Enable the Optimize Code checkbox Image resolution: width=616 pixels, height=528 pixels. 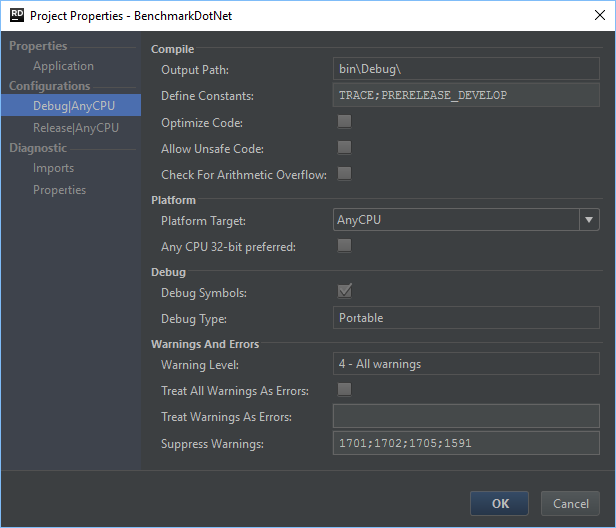tap(345, 121)
